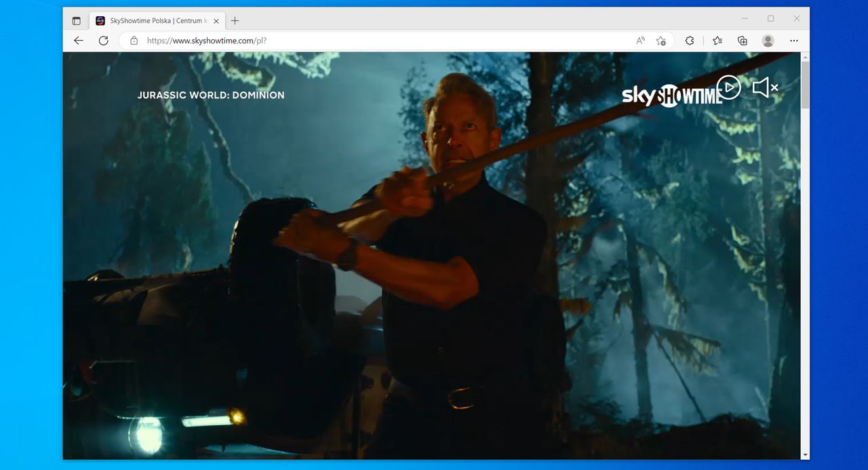
Task: Select the SkyShowtime Polska tab
Action: (x=157, y=20)
